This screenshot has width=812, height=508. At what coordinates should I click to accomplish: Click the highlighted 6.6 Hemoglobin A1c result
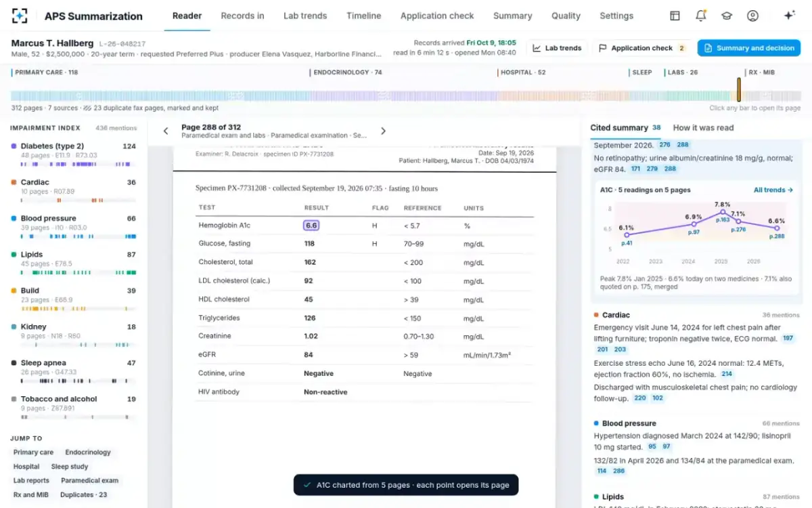click(311, 226)
